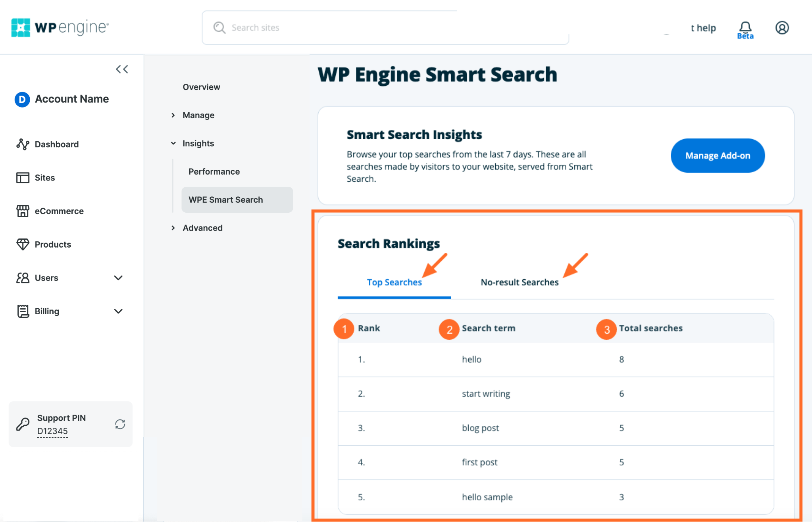Switch to the No-result Searches tab
The image size is (812, 523).
[519, 282]
